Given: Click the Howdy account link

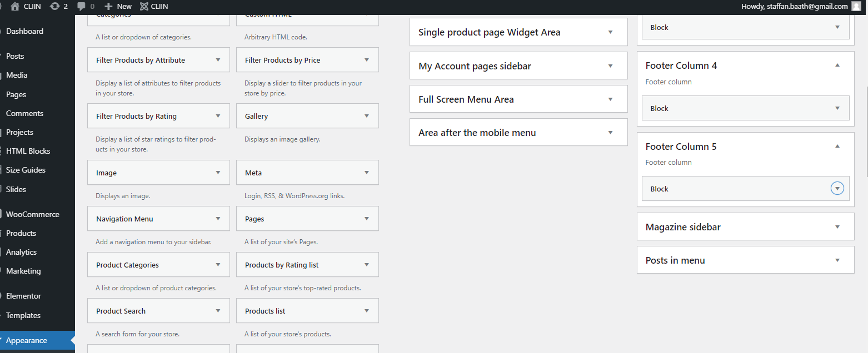Looking at the screenshot, I should click(x=794, y=6).
